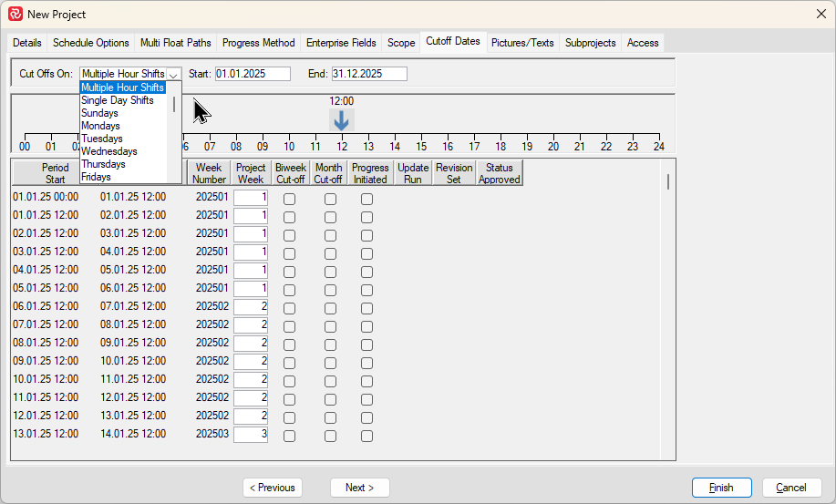Click the Revision Set column header
Screen dimensions: 836x504
coord(454,173)
